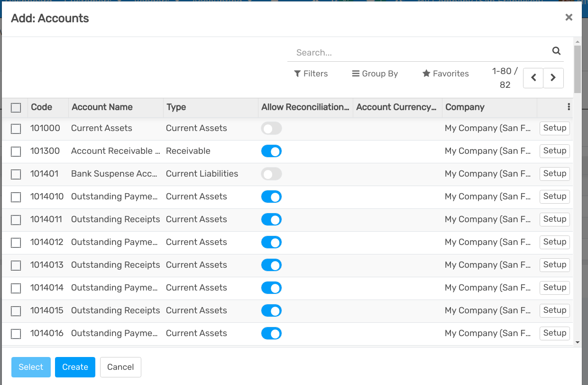The image size is (588, 385).
Task: Check the select-all header checkbox
Action: (x=16, y=108)
